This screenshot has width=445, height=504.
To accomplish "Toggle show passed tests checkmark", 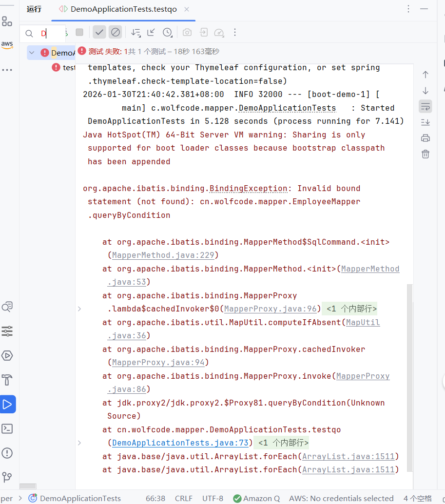I will [x=99, y=32].
